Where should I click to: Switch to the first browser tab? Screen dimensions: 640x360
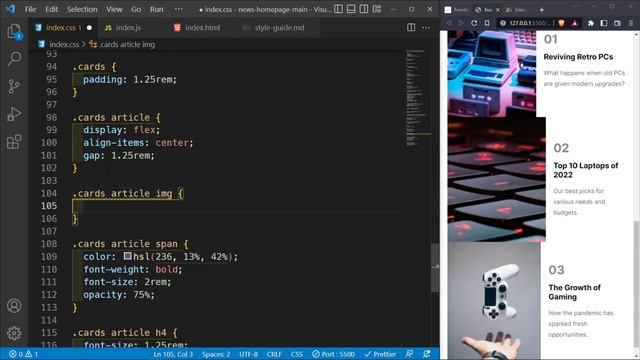coord(457,9)
